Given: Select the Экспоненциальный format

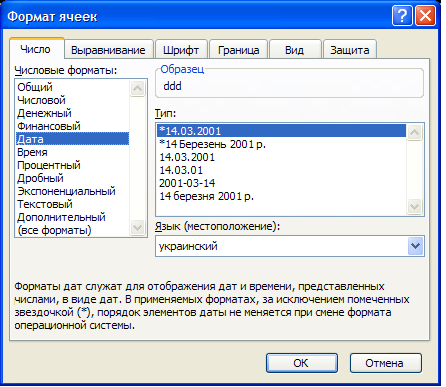Looking at the screenshot, I should (73, 191).
